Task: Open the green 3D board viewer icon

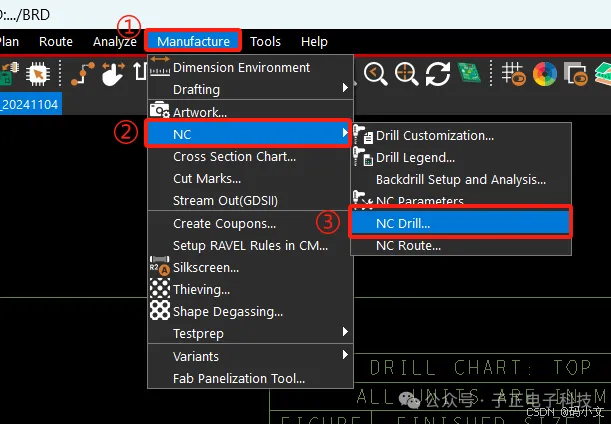Action: point(469,72)
